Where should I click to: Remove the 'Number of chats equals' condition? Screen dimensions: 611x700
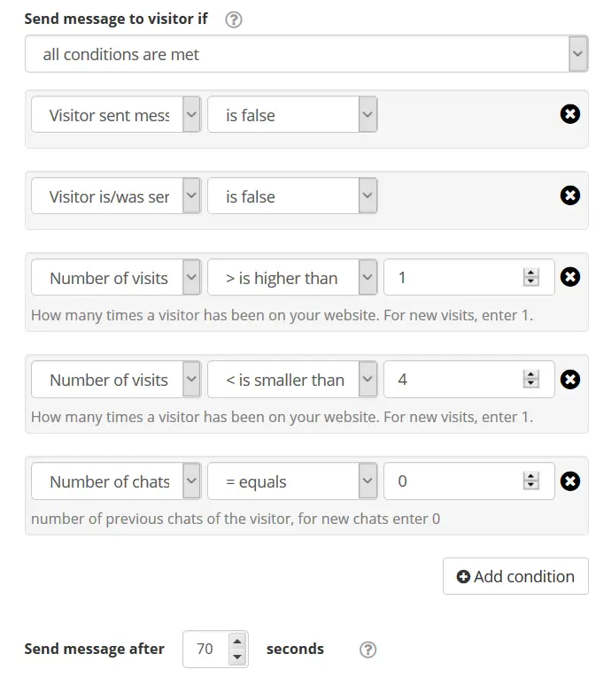coord(570,481)
